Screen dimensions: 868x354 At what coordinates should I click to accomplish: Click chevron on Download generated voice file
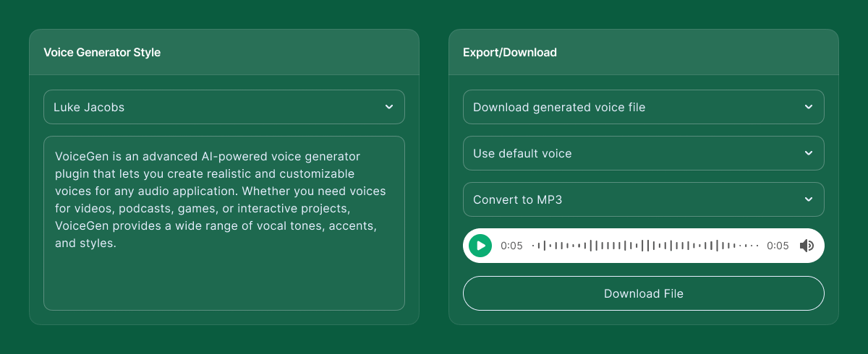[809, 107]
